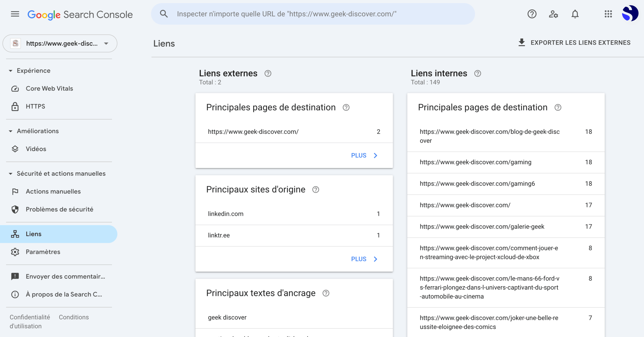Click PLUS under Principaux sites d'origine
This screenshot has height=337, width=644.
[x=364, y=259]
